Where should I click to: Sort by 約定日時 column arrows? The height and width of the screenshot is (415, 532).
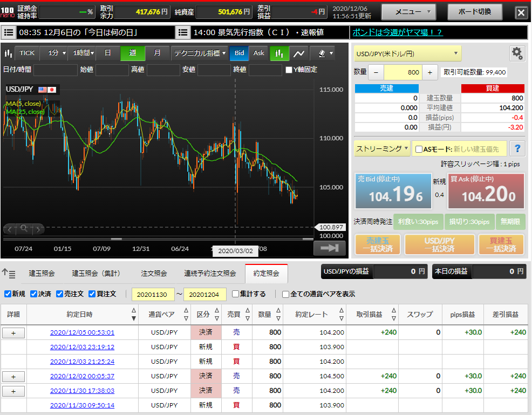[134, 314]
